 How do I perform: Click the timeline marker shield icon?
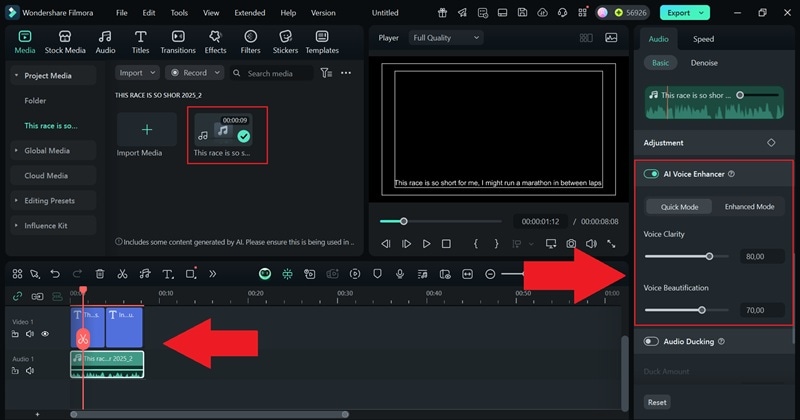point(377,274)
